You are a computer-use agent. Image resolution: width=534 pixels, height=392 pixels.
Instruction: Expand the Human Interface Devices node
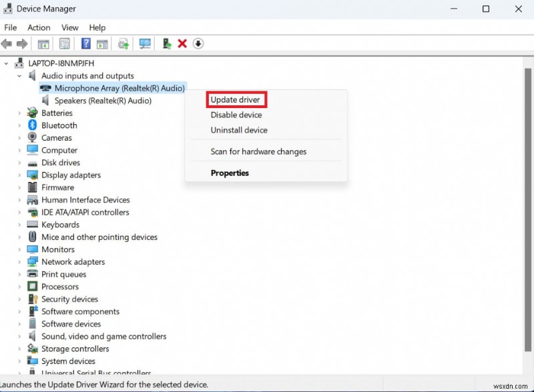point(19,200)
